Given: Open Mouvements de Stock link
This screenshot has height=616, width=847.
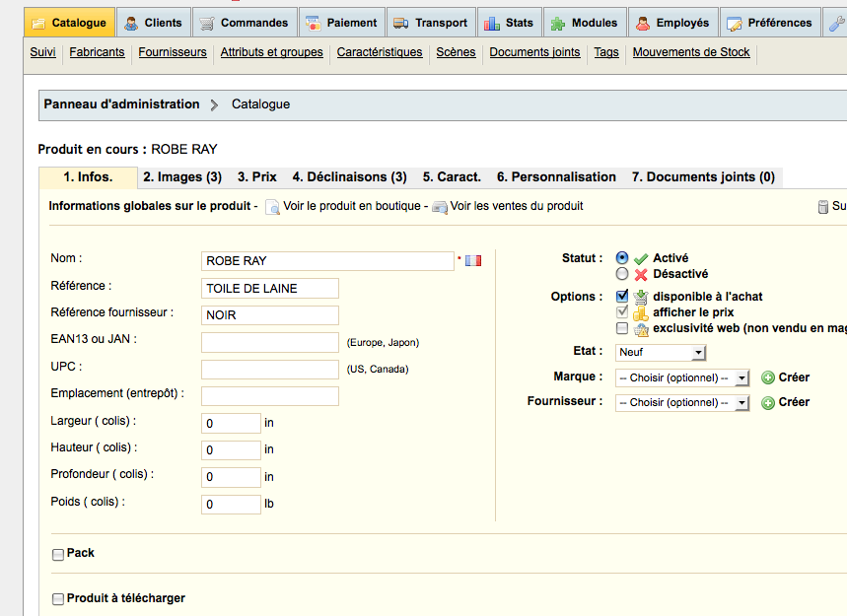Looking at the screenshot, I should (x=691, y=52).
